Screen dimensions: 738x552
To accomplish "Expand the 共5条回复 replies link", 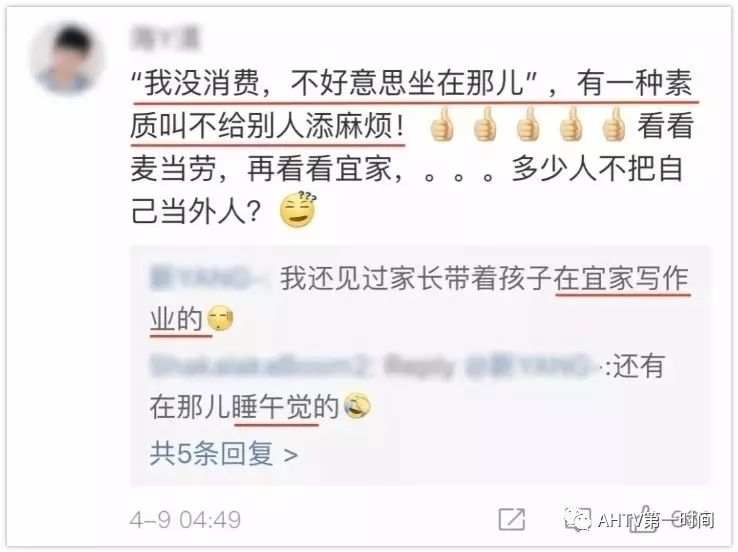I will coord(224,454).
